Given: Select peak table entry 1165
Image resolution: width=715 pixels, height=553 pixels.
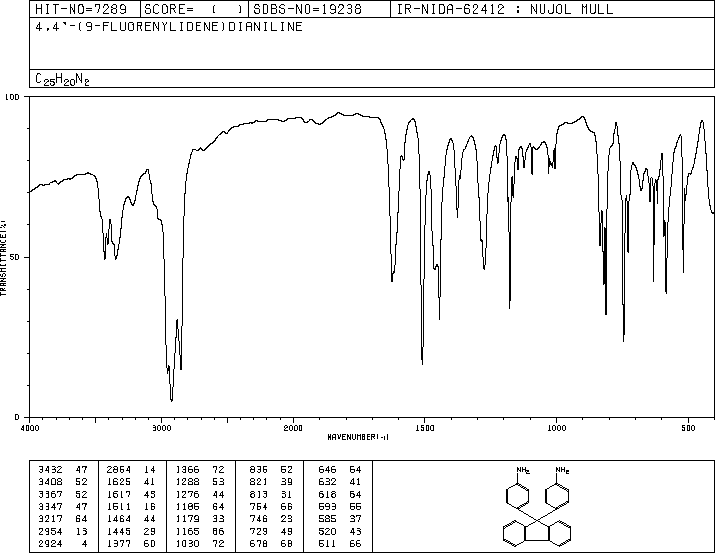Looking at the screenshot, I should coord(200,532).
